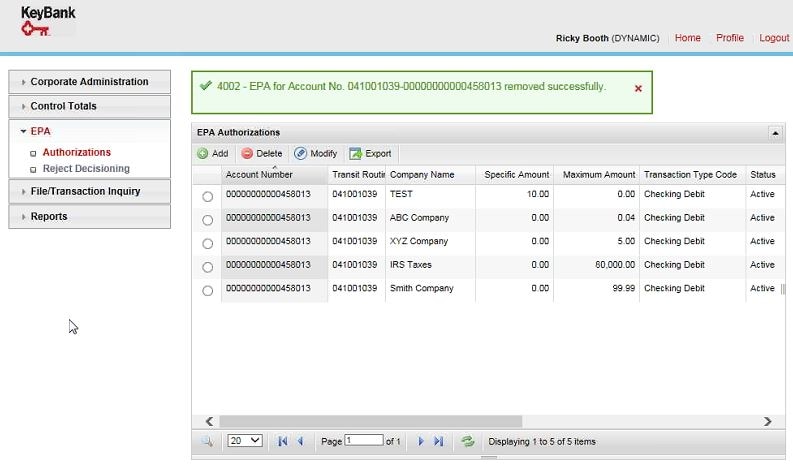Go to the next page
Viewport: 793px width, 465px height.
coord(421,441)
